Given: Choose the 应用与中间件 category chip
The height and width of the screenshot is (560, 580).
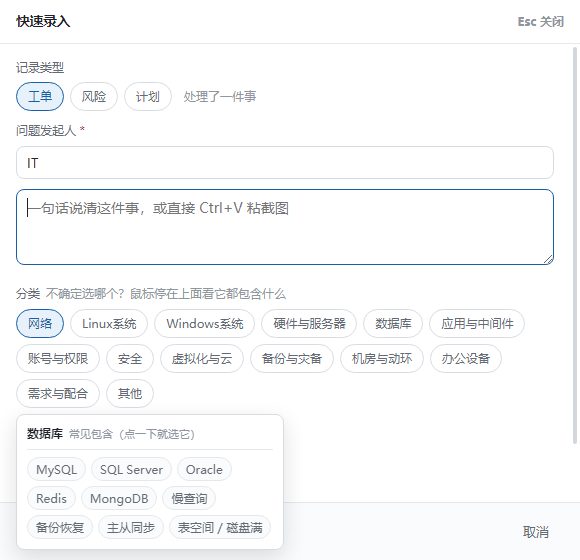Looking at the screenshot, I should pos(477,324).
